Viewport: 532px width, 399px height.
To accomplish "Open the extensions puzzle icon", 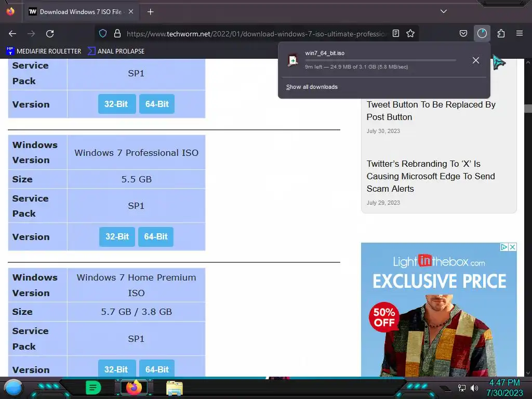I will [x=501, y=33].
